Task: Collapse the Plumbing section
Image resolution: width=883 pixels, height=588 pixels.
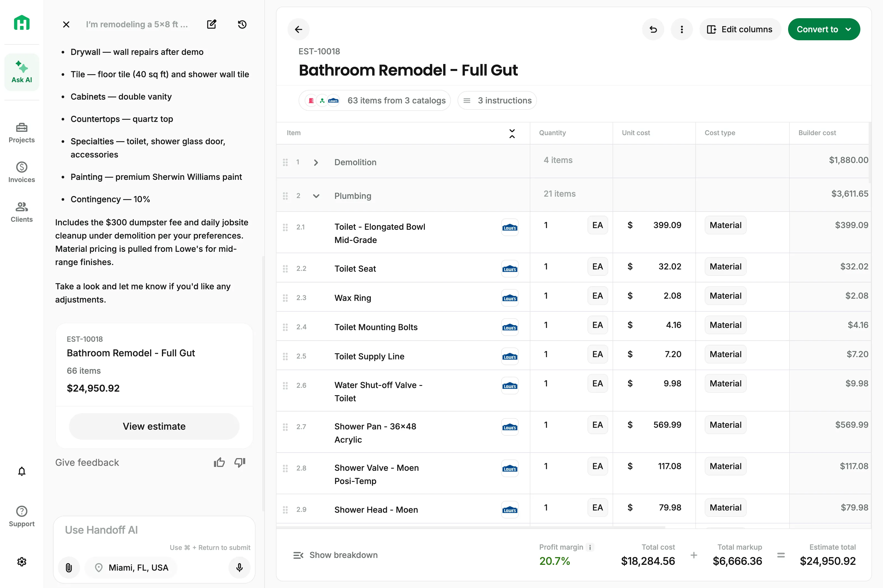Action: coord(316,196)
